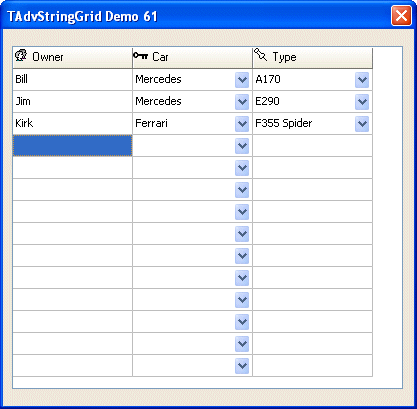Screen dimensions: 417x409
Task: Select the Bill owner cell
Action: point(72,79)
